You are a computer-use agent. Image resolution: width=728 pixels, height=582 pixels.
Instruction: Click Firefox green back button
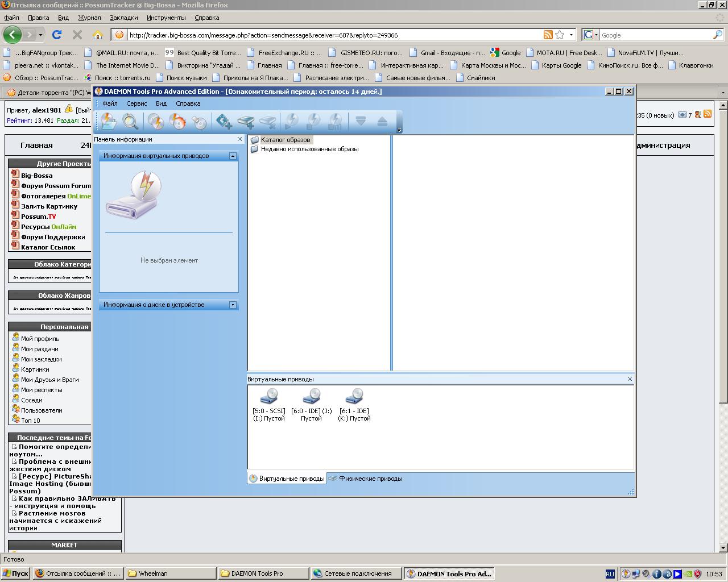(x=13, y=35)
